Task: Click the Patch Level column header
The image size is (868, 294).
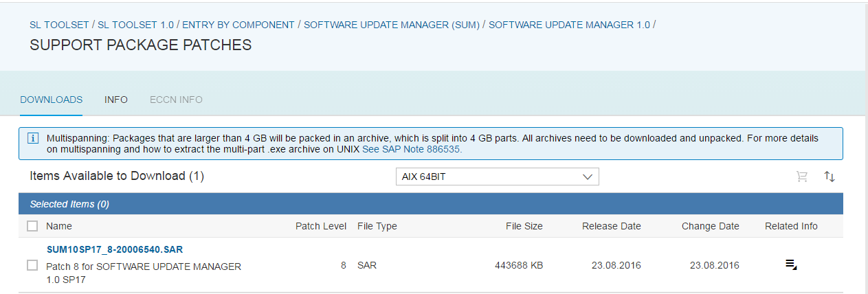Action: 321,226
